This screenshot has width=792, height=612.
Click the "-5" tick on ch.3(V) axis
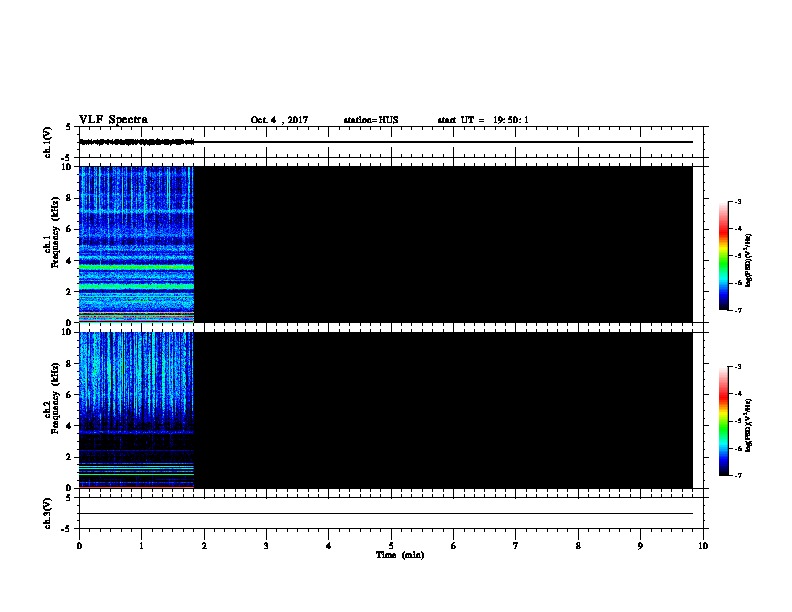point(66,529)
